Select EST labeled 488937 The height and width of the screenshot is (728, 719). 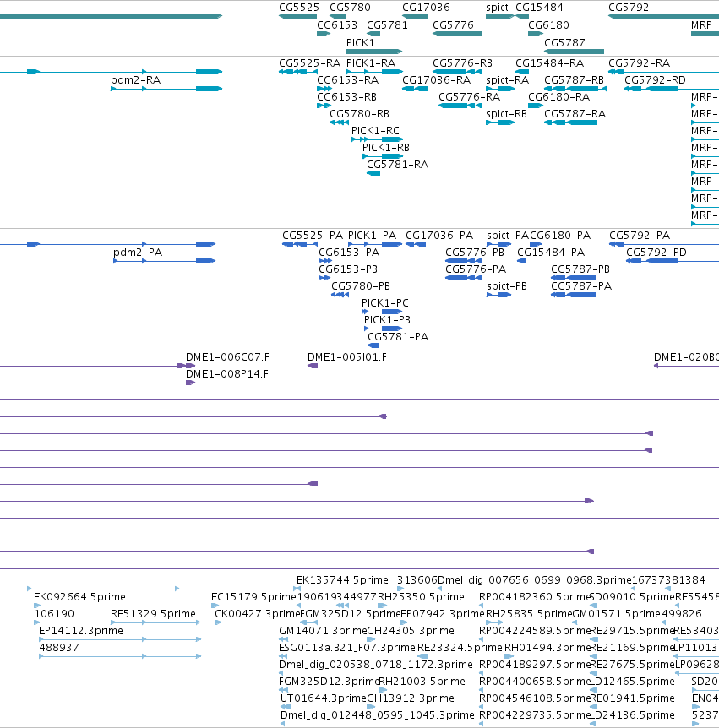pyautogui.click(x=59, y=647)
